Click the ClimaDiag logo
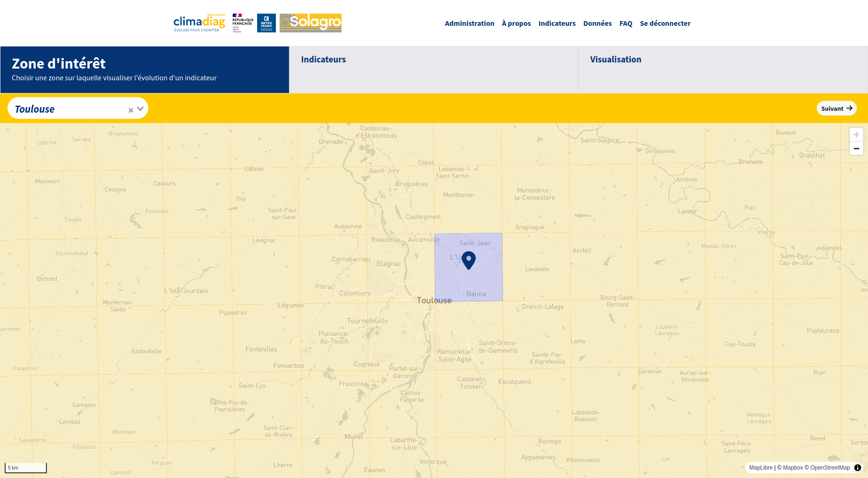The height and width of the screenshot is (478, 868). coord(199,23)
